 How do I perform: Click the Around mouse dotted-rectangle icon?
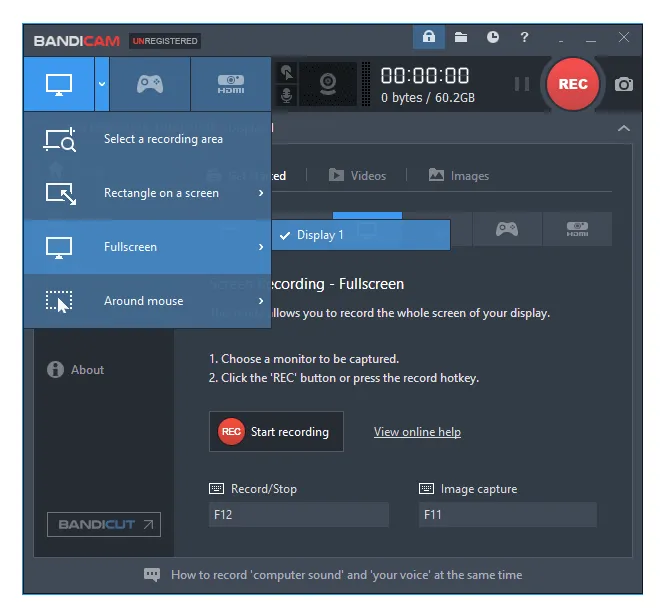coord(59,301)
